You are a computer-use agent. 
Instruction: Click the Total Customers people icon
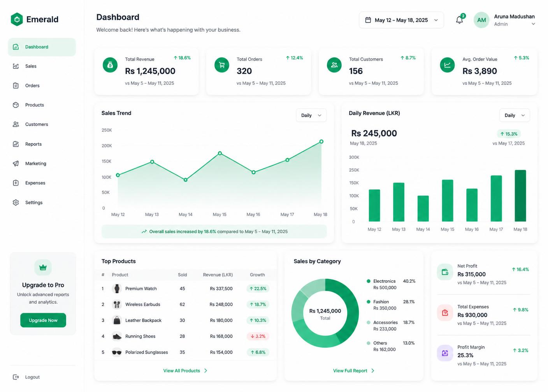click(x=334, y=65)
